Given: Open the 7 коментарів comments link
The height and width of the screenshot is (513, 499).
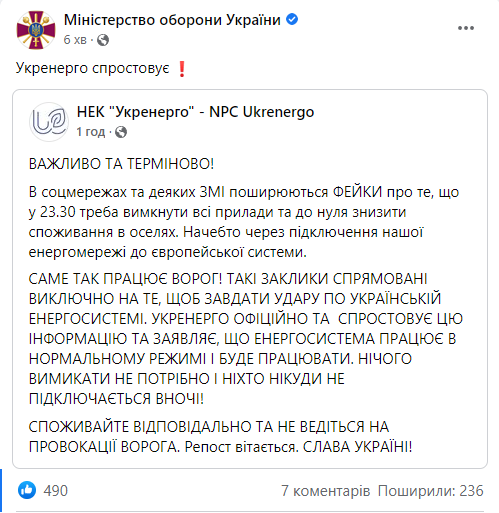Looking at the screenshot, I should pos(326,491).
